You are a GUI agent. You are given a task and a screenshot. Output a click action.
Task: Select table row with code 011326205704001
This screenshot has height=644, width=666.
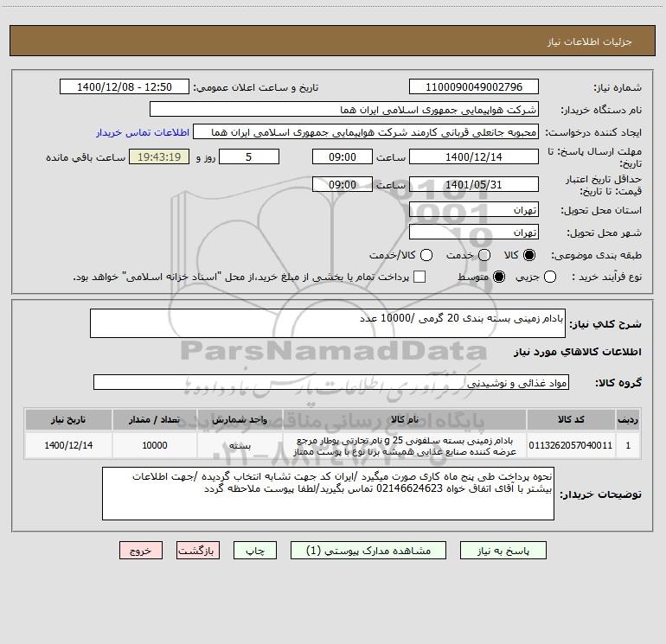tap(333, 445)
